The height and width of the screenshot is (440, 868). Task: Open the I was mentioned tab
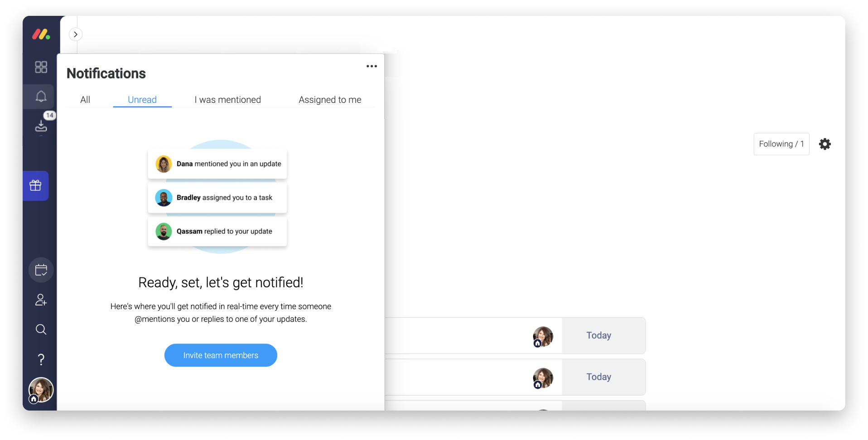(x=228, y=100)
